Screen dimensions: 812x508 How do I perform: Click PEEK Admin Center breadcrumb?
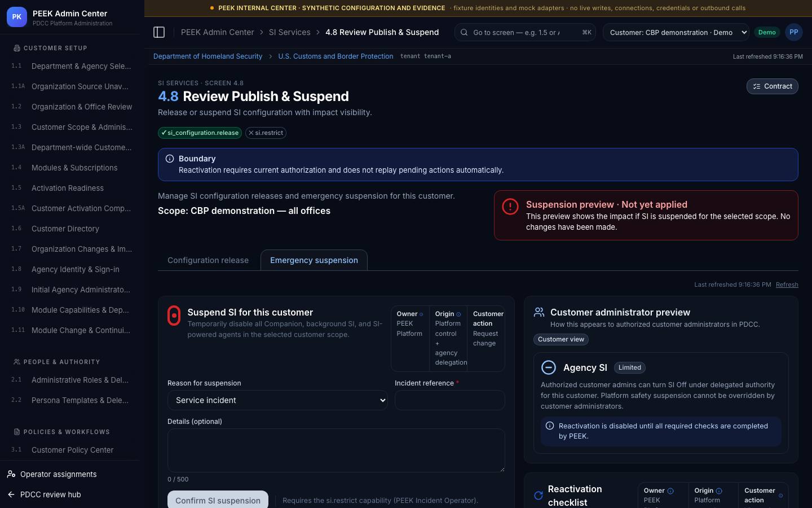tap(217, 32)
